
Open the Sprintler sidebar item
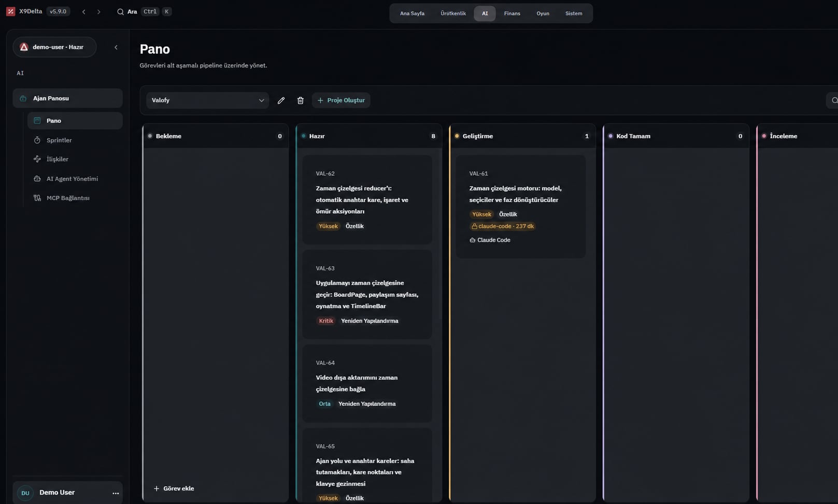click(75, 140)
